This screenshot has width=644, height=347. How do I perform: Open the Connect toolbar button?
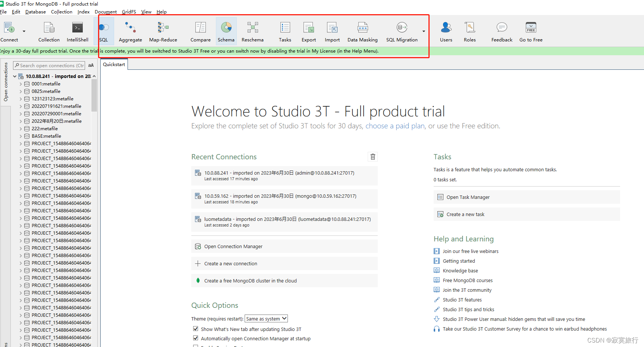9,32
